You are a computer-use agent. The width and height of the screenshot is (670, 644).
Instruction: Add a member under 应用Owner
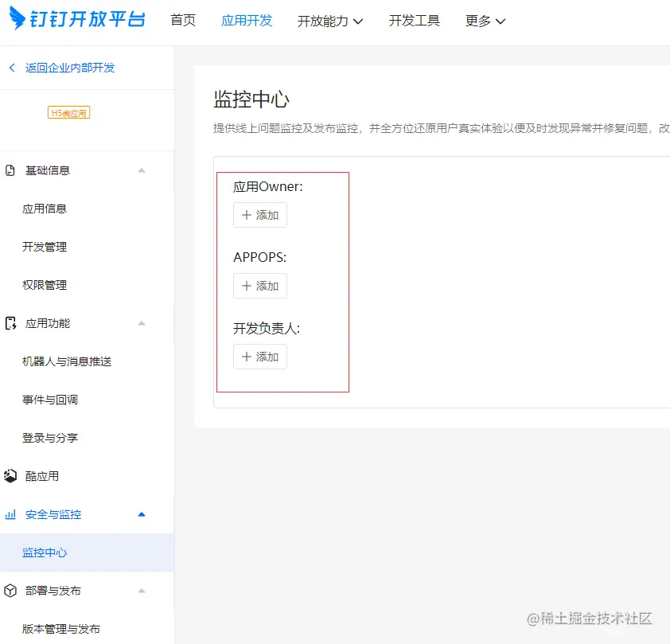click(x=259, y=215)
